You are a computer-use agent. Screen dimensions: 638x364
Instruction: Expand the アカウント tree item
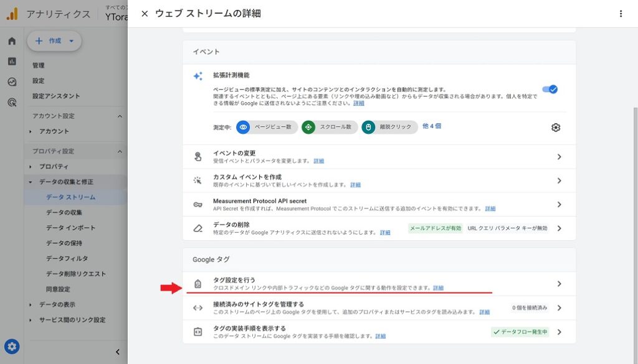point(31,132)
